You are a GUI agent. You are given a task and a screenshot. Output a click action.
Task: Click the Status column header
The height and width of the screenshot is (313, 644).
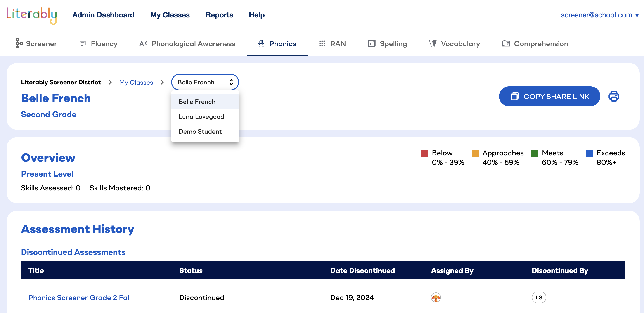pos(191,270)
